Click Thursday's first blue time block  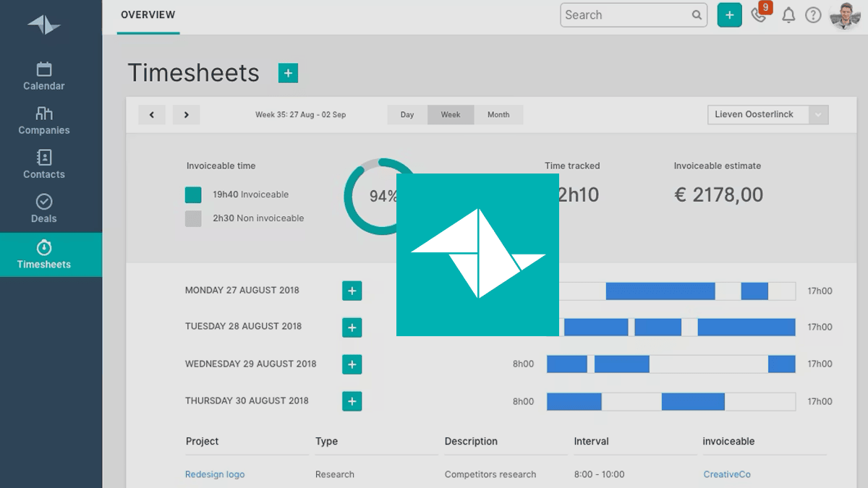pos(574,401)
